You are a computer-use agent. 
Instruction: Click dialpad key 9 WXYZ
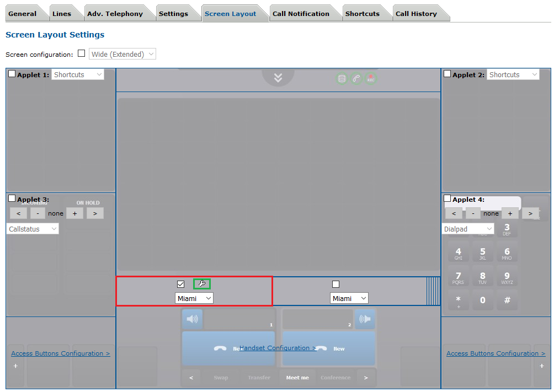[x=507, y=277]
